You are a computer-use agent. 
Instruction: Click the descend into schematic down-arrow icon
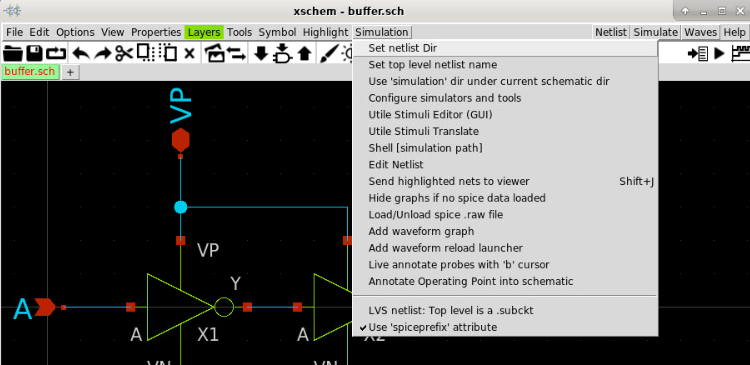tap(261, 53)
